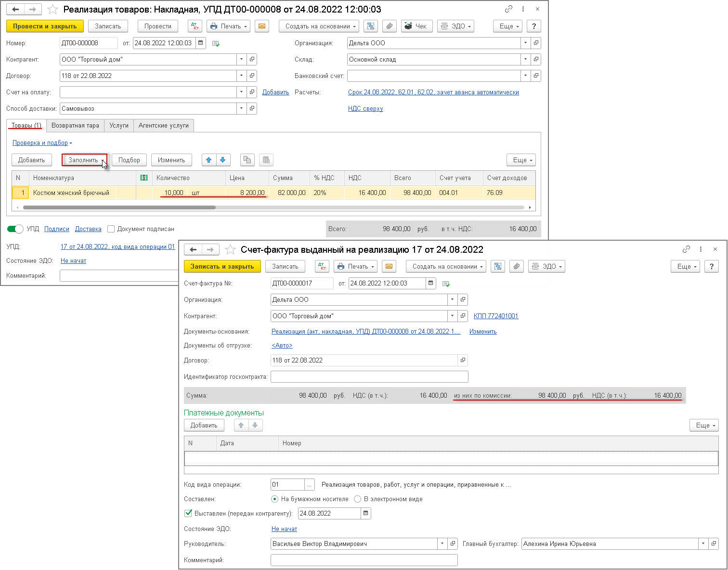Image resolution: width=728 pixels, height=570 pixels.
Task: Switch to the Товары (1) tab
Action: 26,125
